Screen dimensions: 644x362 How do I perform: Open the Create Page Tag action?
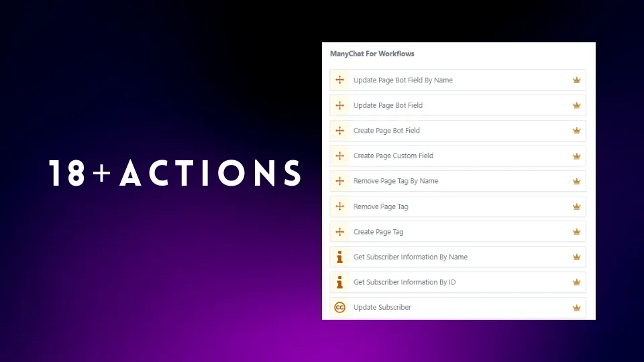(458, 231)
